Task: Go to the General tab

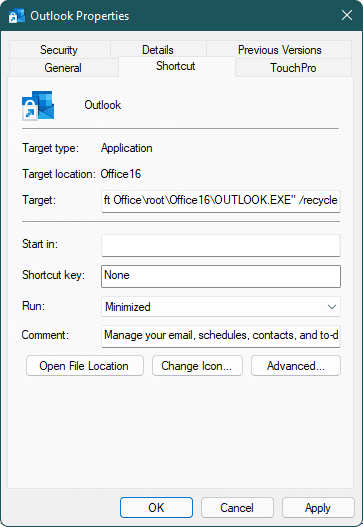Action: pyautogui.click(x=63, y=68)
